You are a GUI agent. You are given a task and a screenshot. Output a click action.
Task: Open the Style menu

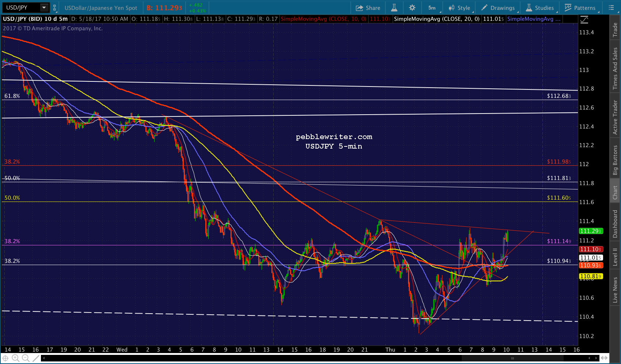(460, 8)
